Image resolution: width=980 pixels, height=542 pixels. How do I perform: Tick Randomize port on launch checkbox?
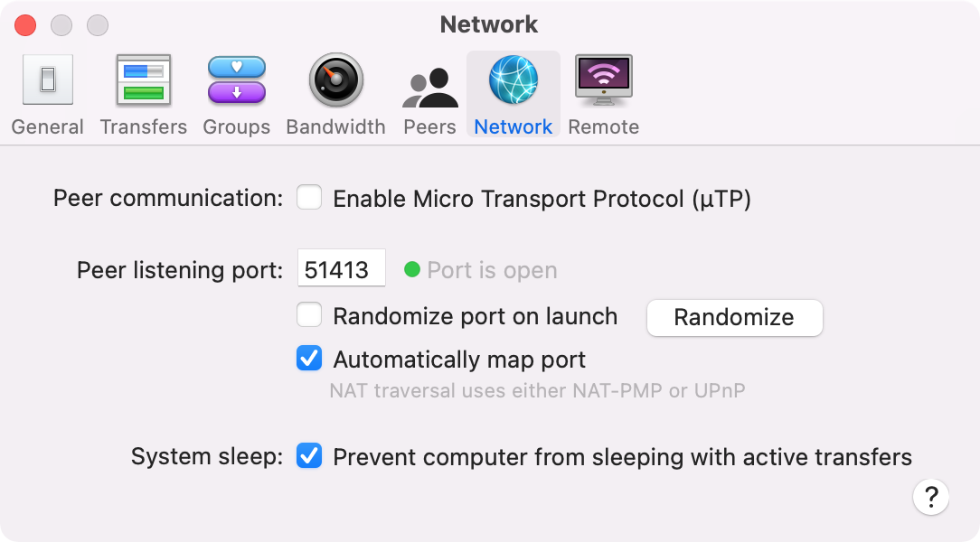pos(309,314)
